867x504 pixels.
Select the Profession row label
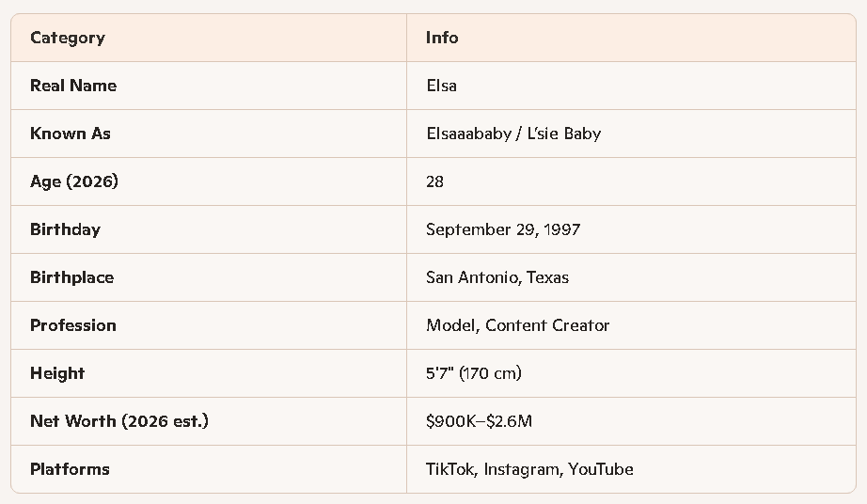(73, 325)
